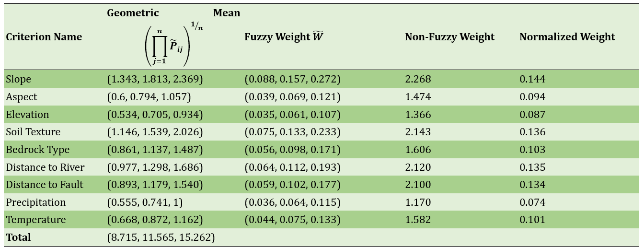Click the Criterion Name column header
The width and height of the screenshot is (644, 248).
pos(44,37)
